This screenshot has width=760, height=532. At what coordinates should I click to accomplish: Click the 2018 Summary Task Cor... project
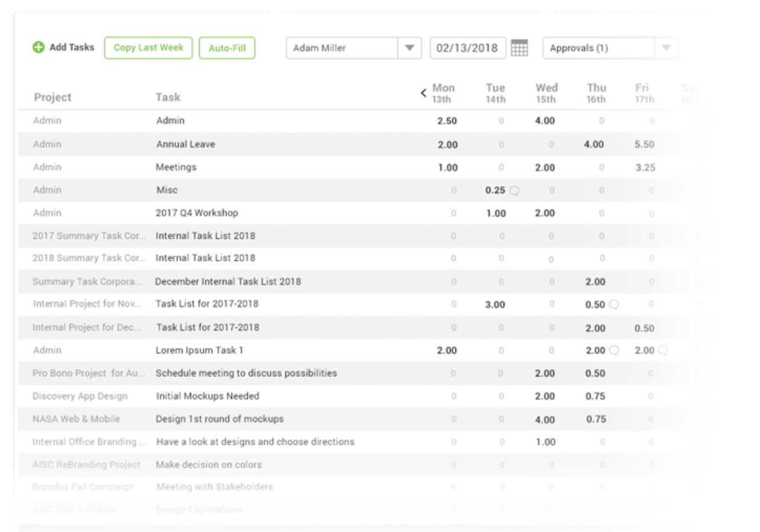(x=89, y=258)
